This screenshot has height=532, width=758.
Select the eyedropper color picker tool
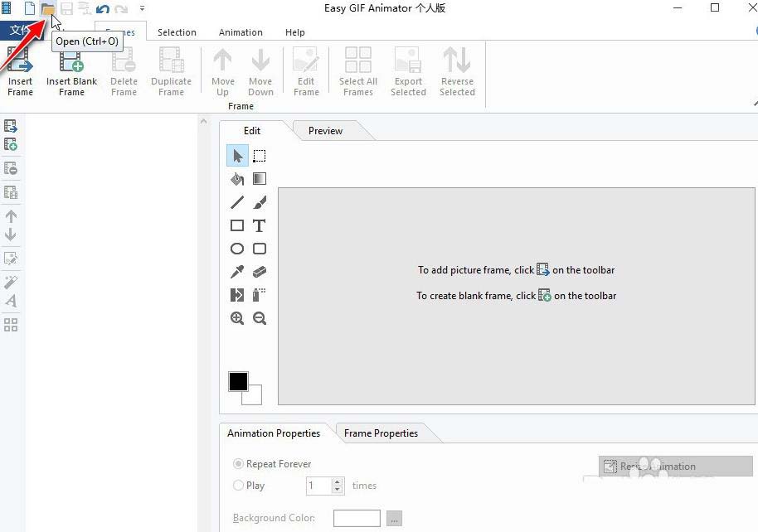click(237, 272)
